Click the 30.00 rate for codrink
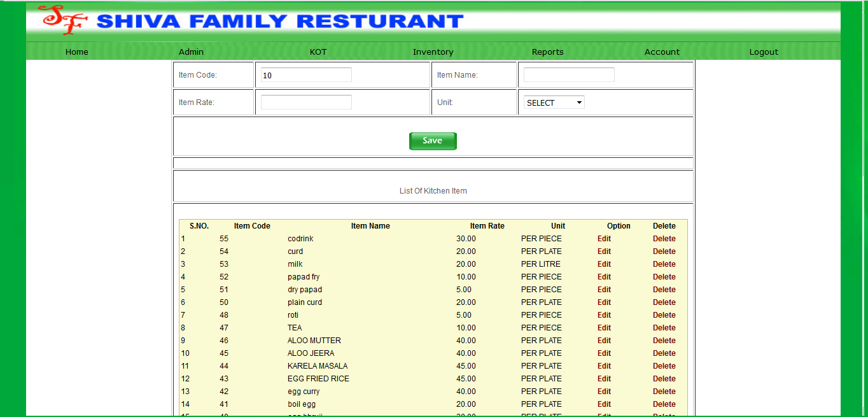 466,239
